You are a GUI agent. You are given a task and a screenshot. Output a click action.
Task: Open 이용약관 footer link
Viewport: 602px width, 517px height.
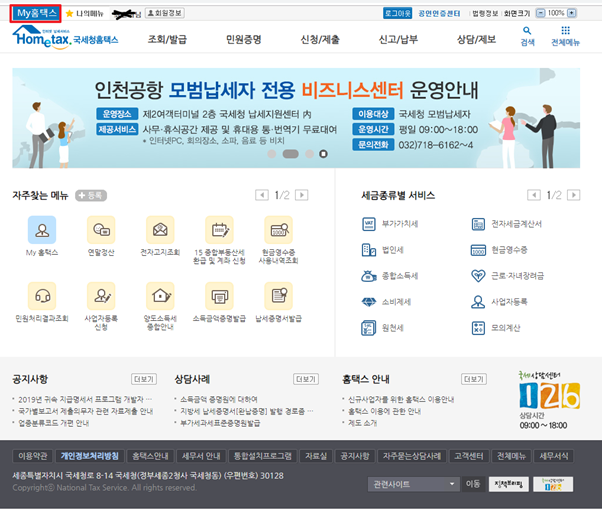coord(33,456)
